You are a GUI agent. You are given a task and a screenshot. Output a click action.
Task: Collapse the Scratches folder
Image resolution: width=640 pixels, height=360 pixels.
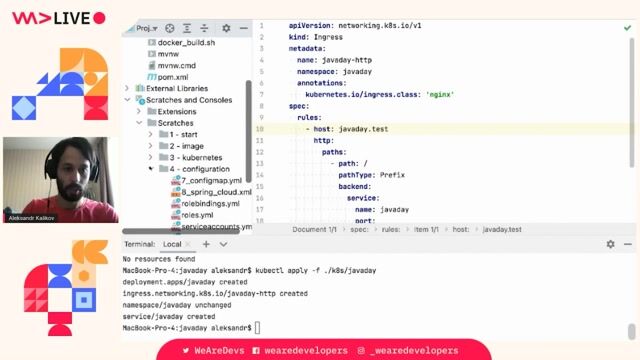pos(139,122)
